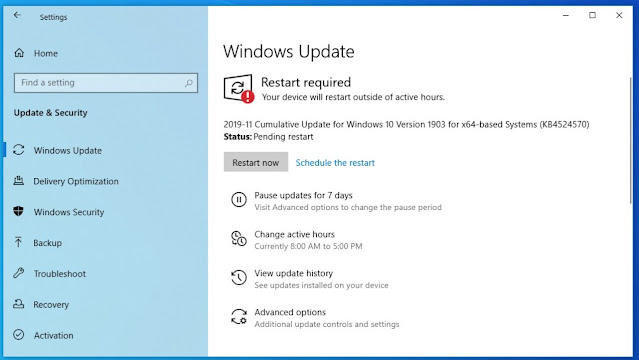The height and width of the screenshot is (360, 639).
Task: Click the Troubleshoot wrench icon
Action: pyautogui.click(x=18, y=273)
